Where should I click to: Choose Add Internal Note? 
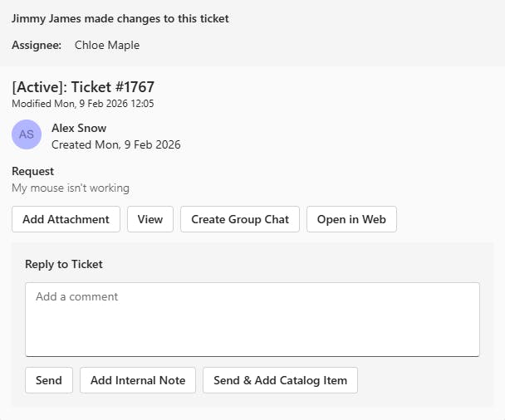point(138,380)
